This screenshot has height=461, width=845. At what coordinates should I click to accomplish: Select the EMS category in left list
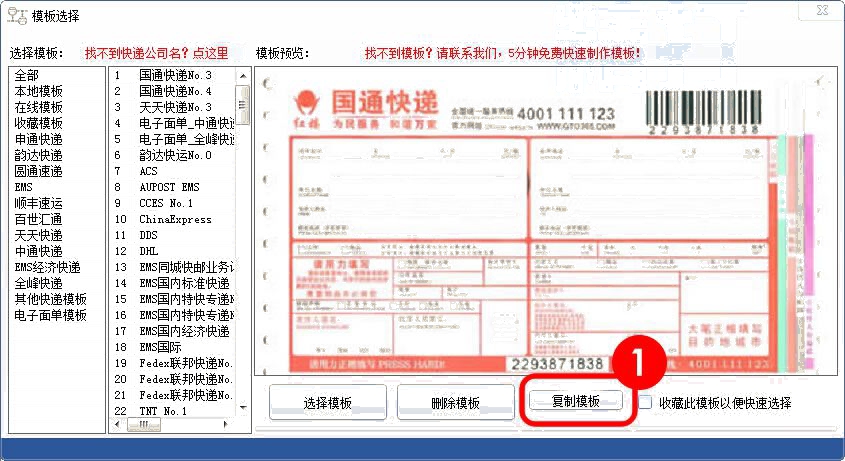point(24,187)
